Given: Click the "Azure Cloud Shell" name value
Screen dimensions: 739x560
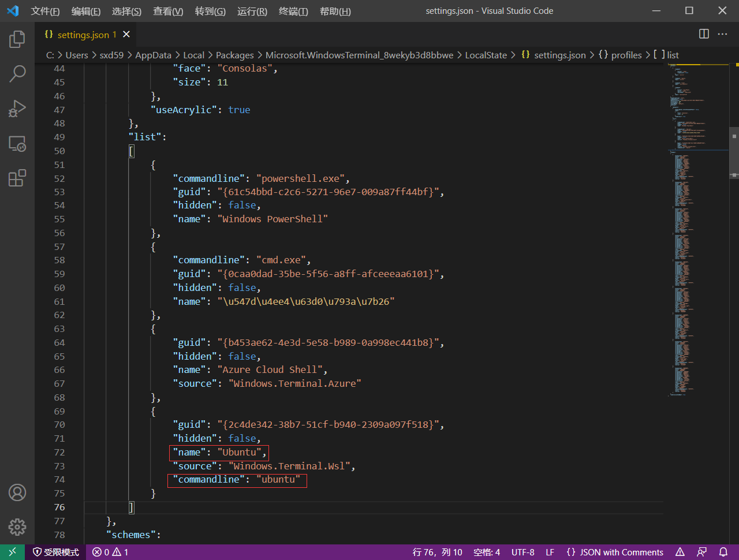Looking at the screenshot, I should tap(270, 369).
